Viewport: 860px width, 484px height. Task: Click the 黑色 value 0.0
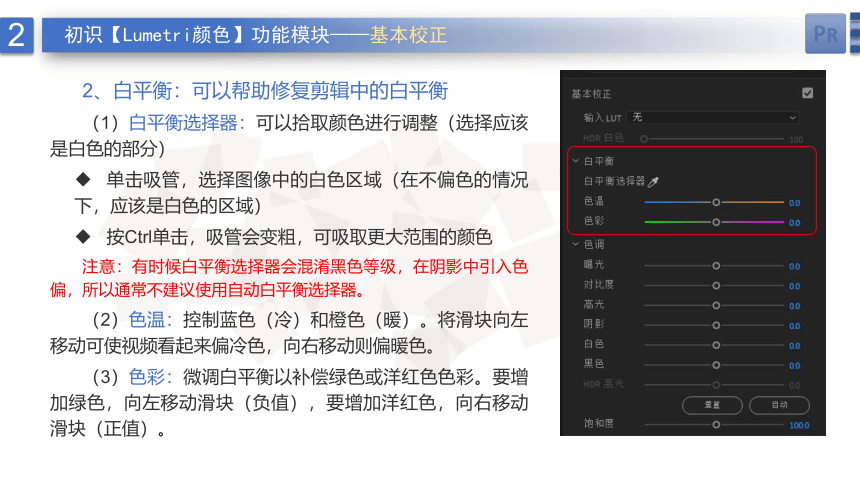pos(794,365)
